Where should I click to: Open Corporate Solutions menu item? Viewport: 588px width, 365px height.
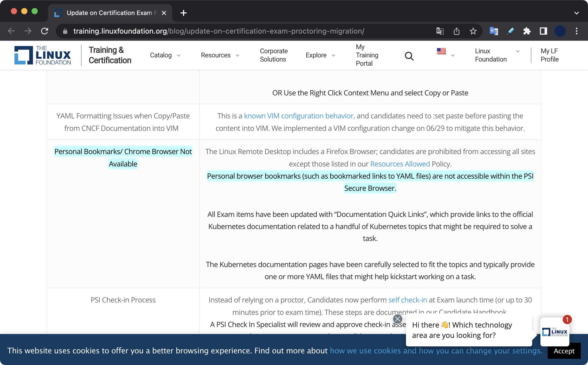[274, 55]
